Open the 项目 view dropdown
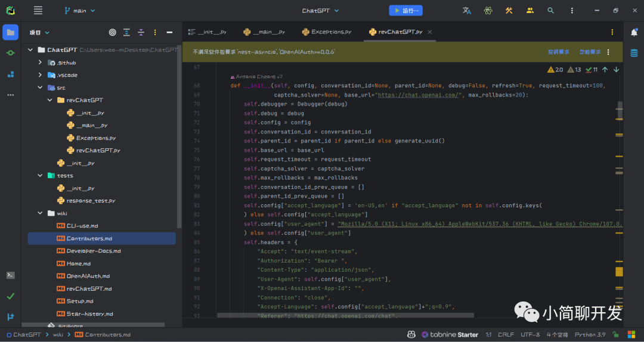 click(x=39, y=32)
